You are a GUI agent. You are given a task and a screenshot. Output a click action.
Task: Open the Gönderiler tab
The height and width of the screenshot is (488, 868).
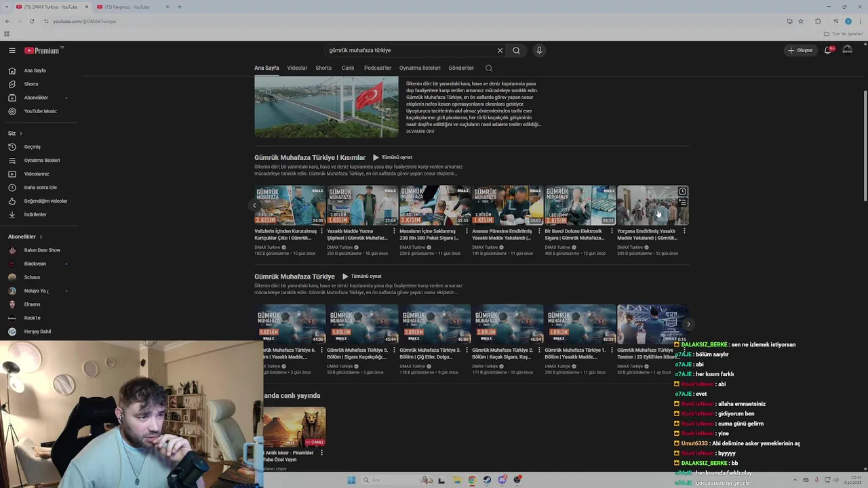click(x=461, y=68)
